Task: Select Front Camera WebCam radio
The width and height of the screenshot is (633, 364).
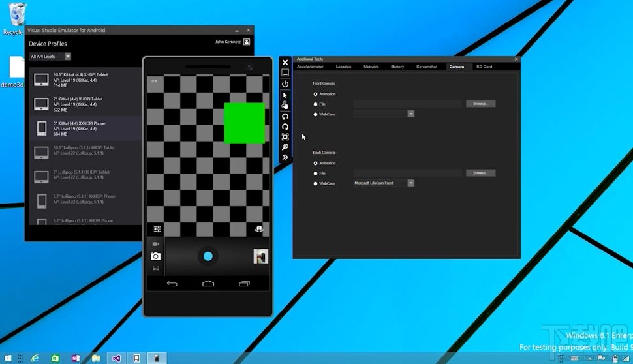Action: (x=315, y=114)
